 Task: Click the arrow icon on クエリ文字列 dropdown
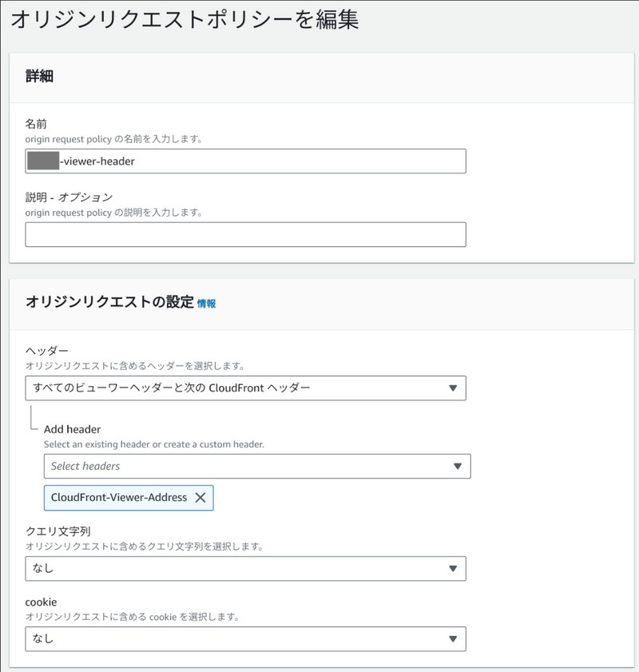coord(452,569)
